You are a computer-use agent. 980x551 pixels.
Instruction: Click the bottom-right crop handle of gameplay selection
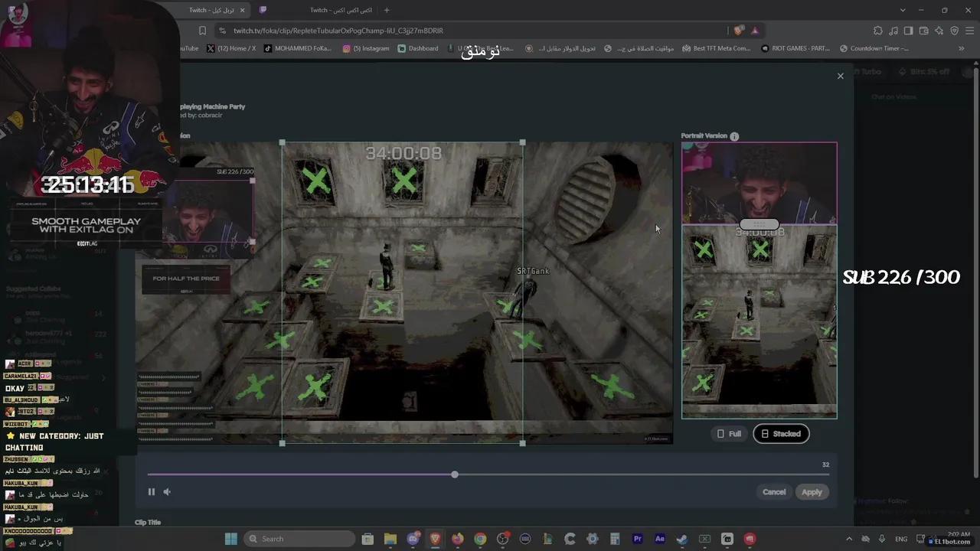pos(523,443)
